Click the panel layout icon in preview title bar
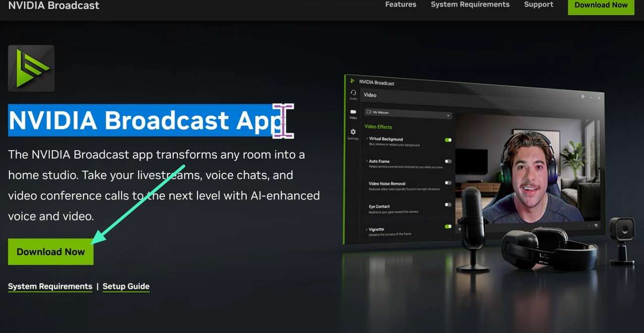Screen dimensions: 644x333 pyautogui.click(x=583, y=97)
